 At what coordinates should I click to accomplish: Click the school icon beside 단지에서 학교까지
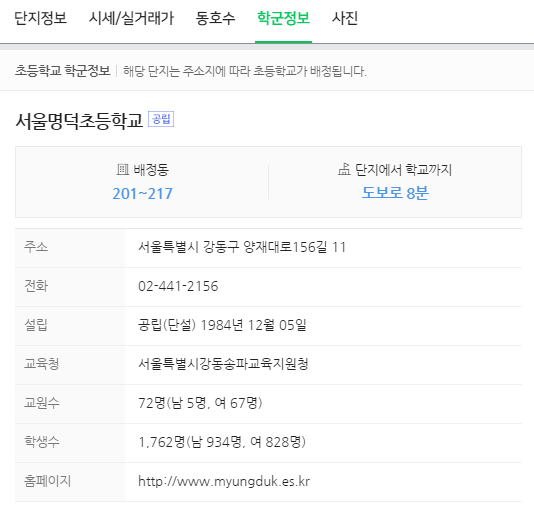[344, 169]
